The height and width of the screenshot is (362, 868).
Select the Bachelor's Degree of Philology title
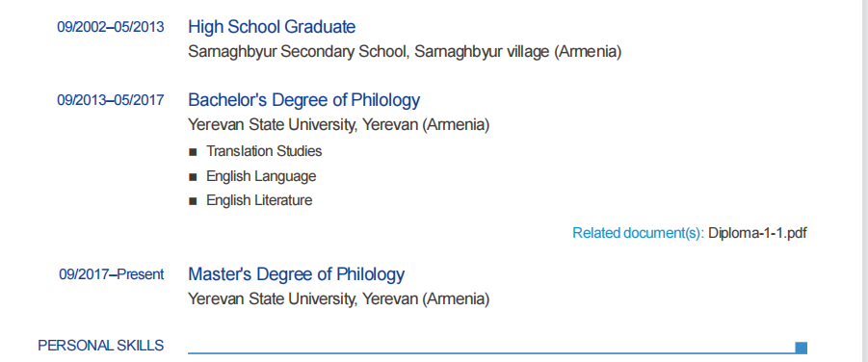[303, 100]
